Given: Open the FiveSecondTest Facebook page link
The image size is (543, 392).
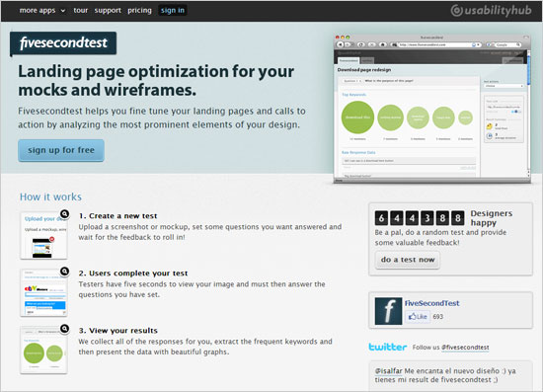Looking at the screenshot, I should click(431, 303).
